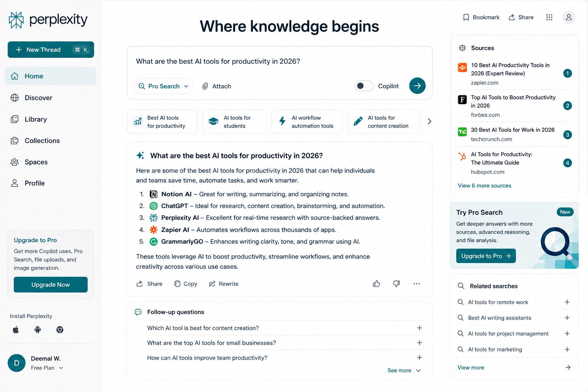This screenshot has height=392, width=588.
Task: Open Profile from sidebar
Action: [x=51, y=183]
